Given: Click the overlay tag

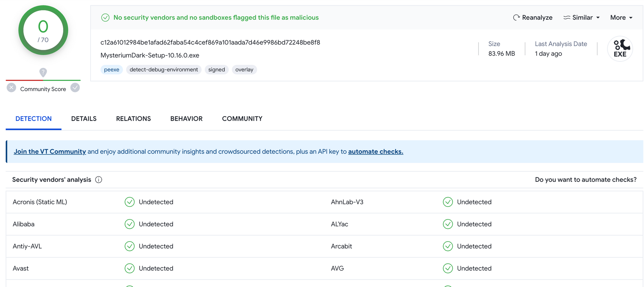Looking at the screenshot, I should [244, 69].
